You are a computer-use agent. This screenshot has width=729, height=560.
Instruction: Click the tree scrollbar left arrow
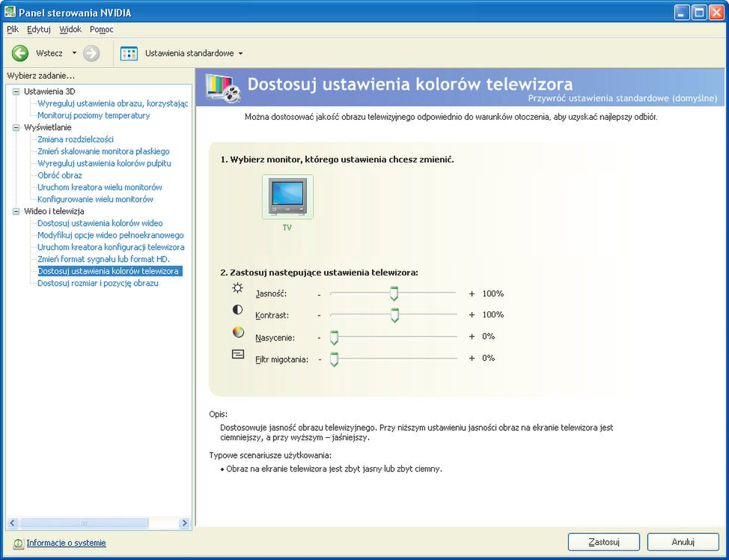pyautogui.click(x=13, y=523)
